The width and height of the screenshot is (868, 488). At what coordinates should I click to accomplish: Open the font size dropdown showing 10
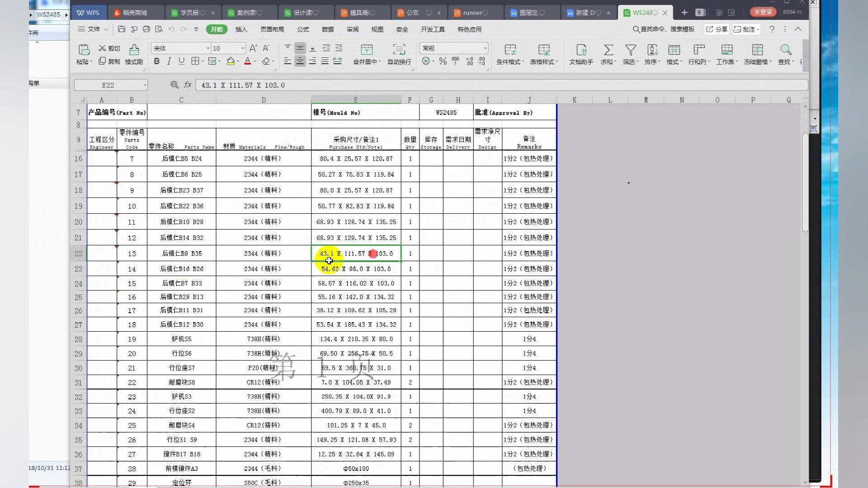pyautogui.click(x=242, y=48)
